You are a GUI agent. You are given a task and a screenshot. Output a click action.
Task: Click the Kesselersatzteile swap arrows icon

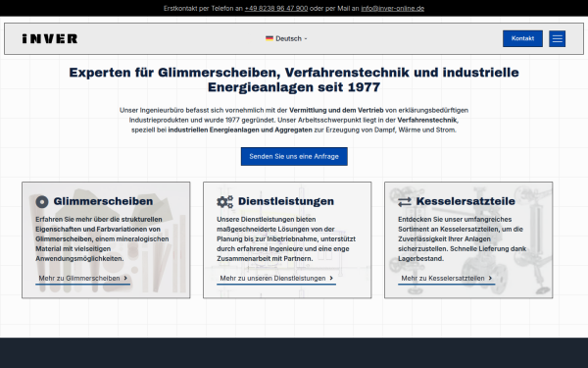[x=405, y=202]
